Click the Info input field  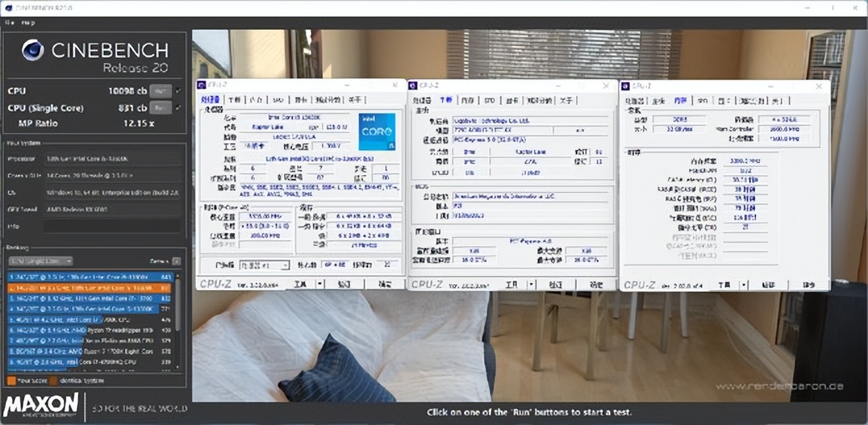(x=112, y=226)
